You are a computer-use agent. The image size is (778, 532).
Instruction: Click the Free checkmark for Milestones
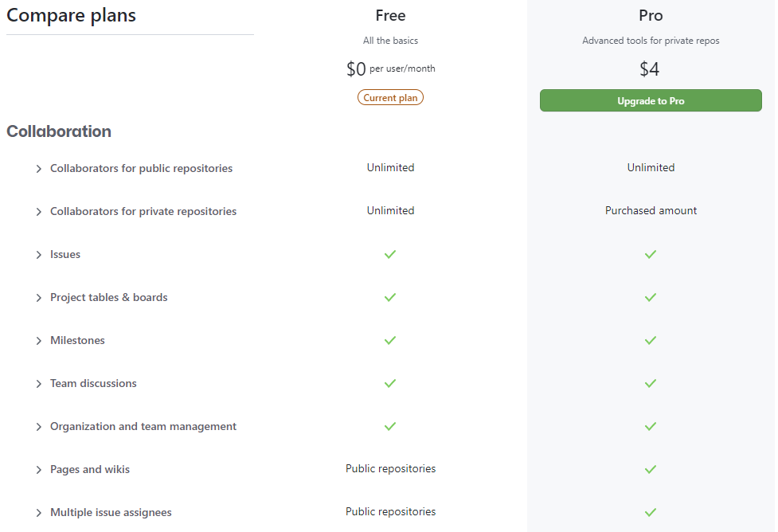(x=390, y=340)
